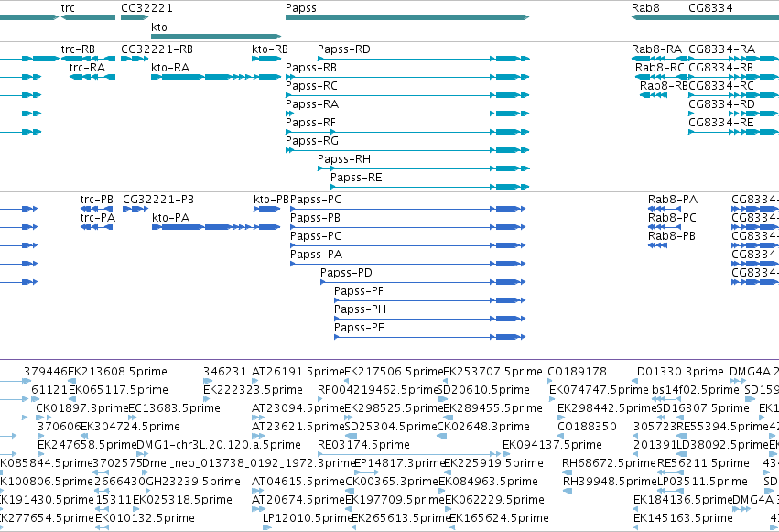Select transcript label CG32221-RB
Screen dimensions: 779x532
click(x=157, y=49)
